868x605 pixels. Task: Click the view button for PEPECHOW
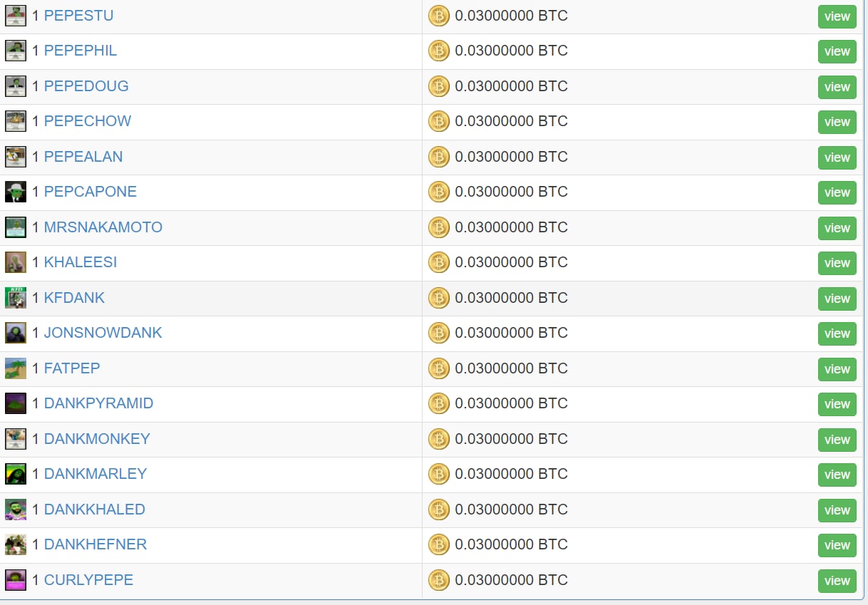point(837,122)
